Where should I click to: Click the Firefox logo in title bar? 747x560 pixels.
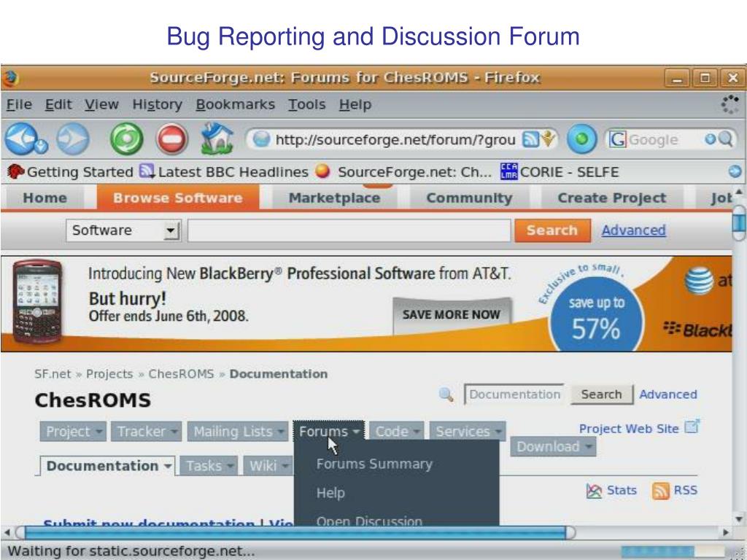click(10, 77)
